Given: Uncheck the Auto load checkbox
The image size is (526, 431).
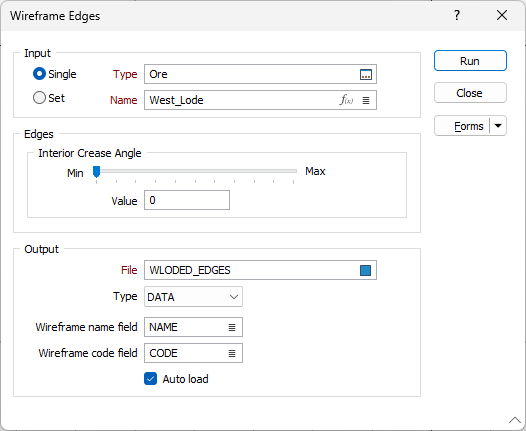Looking at the screenshot, I should coord(150,379).
